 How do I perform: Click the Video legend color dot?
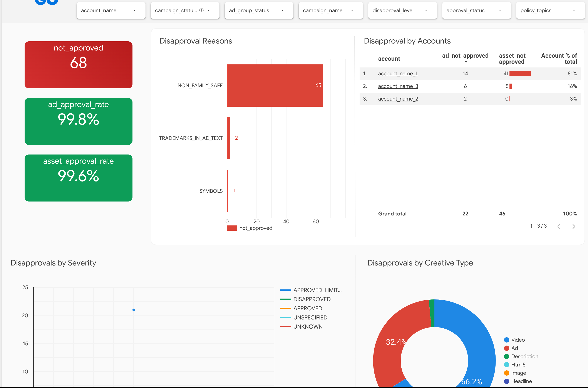(x=506, y=340)
